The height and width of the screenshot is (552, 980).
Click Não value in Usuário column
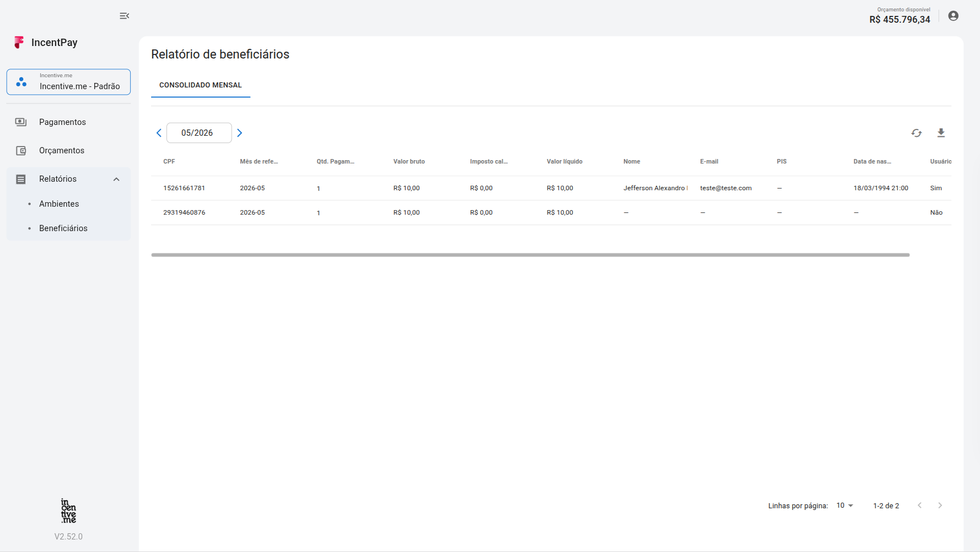936,212
